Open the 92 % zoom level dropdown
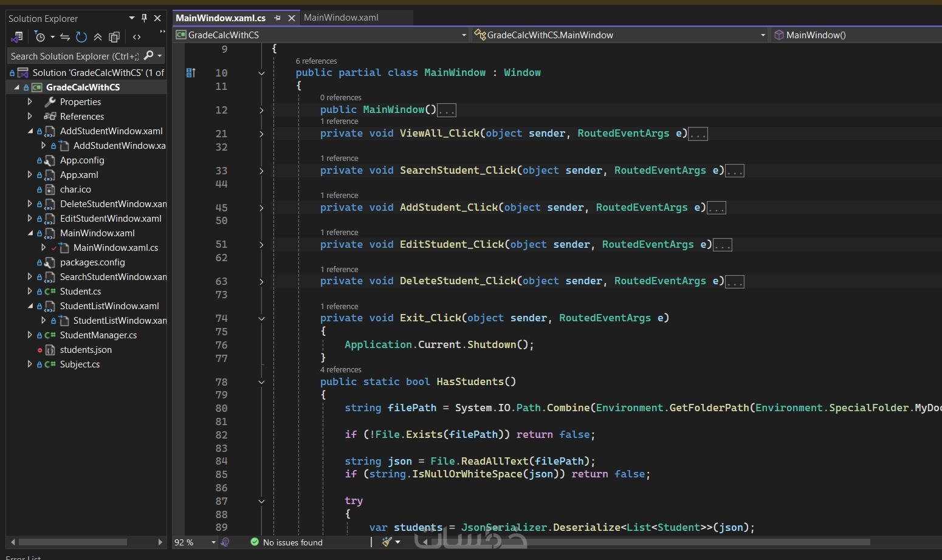 coord(213,542)
